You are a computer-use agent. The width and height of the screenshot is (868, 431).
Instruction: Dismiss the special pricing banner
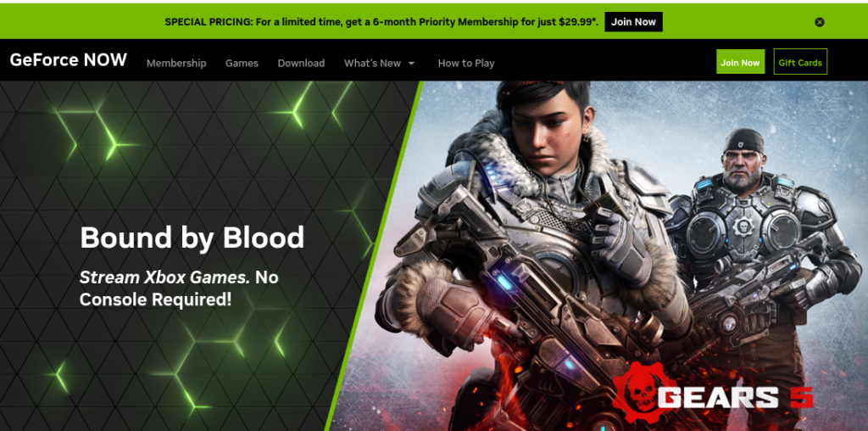point(820,22)
